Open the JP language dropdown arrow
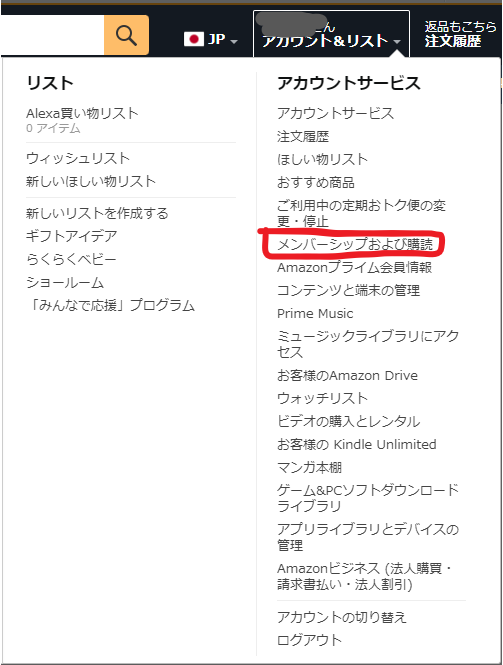Image resolution: width=503 pixels, height=665 pixels. tap(234, 42)
